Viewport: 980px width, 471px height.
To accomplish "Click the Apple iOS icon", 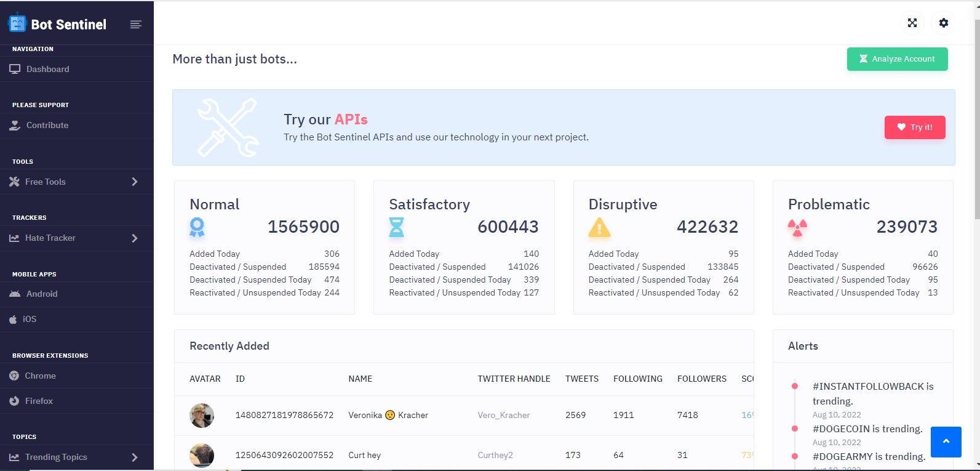I will click(x=14, y=319).
